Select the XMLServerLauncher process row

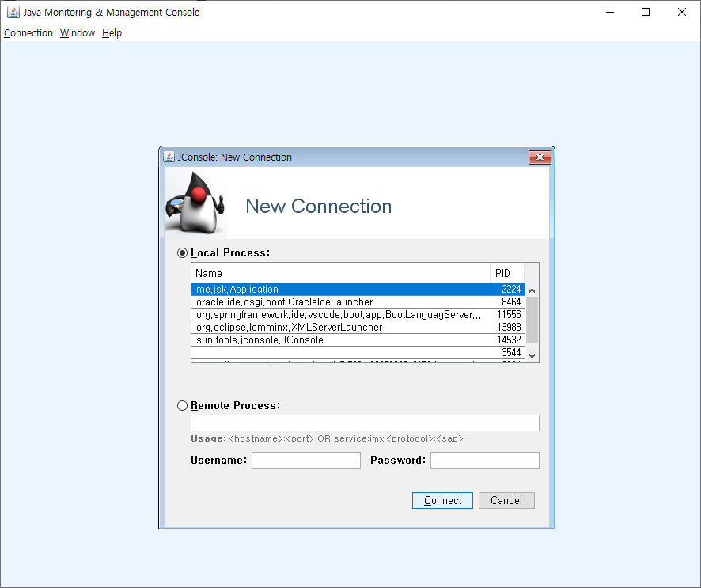[358, 328]
